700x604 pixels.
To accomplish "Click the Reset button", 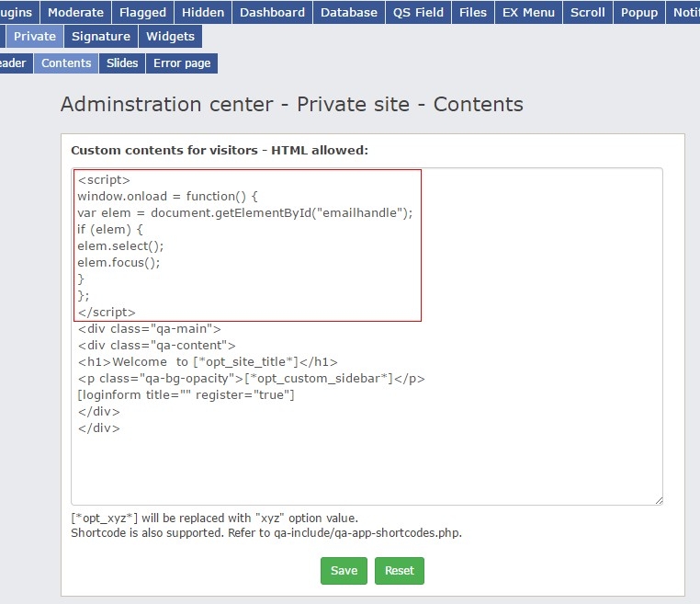I will (400, 570).
